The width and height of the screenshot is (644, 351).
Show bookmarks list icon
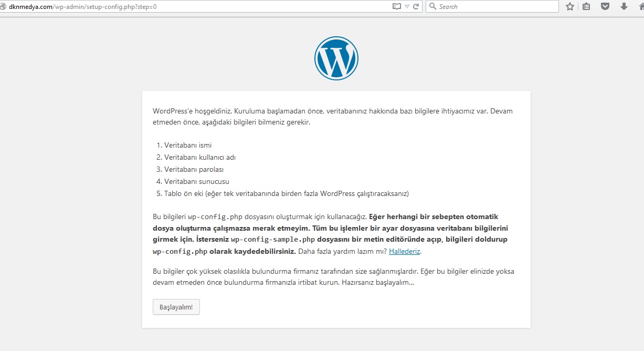[587, 6]
